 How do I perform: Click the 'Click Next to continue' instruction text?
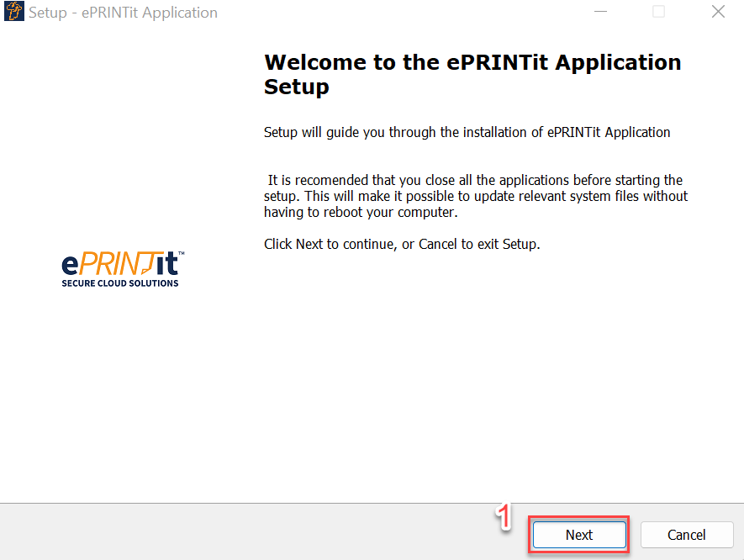401,245
